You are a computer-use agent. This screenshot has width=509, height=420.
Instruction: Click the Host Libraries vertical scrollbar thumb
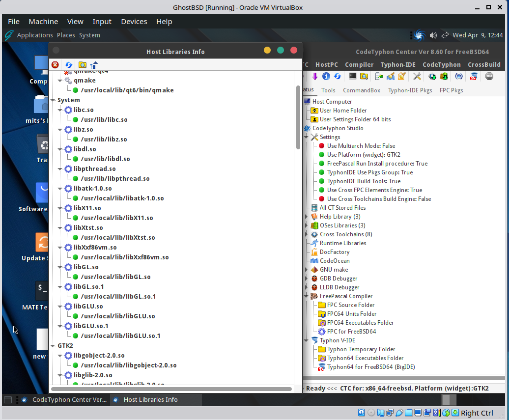click(x=298, y=117)
